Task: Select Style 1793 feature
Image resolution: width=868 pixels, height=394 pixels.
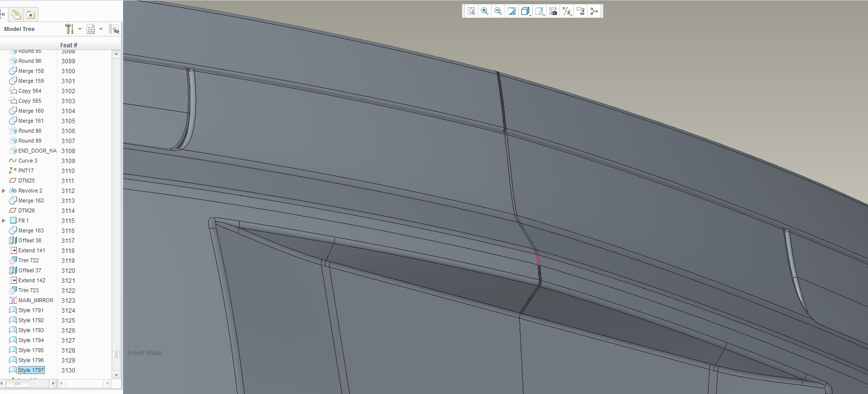Action: [31, 330]
